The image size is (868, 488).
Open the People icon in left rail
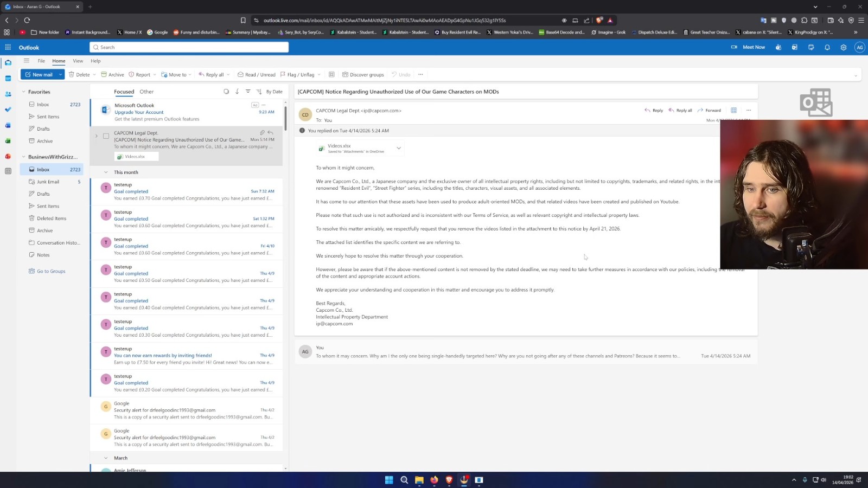[8, 94]
